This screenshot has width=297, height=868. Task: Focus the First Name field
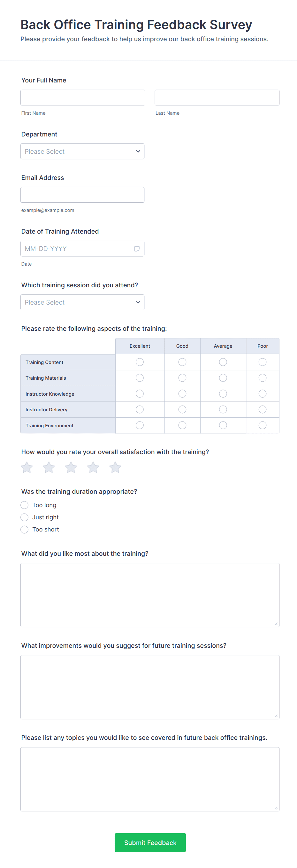coord(83,98)
